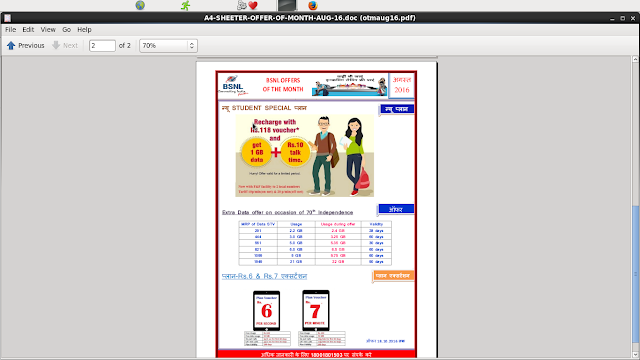Click the zoom combo box arrow stepper
Viewport: 640px width, 360px height.
point(192,45)
